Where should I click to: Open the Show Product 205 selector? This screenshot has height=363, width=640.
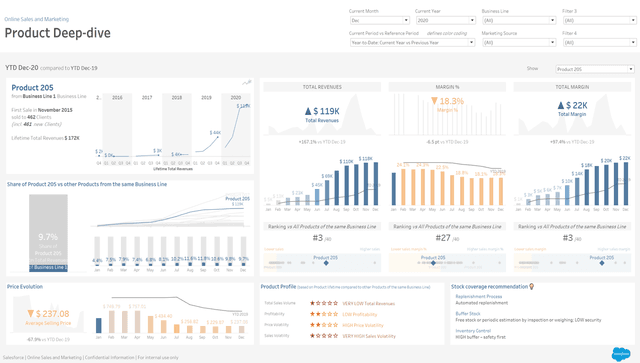[595, 69]
